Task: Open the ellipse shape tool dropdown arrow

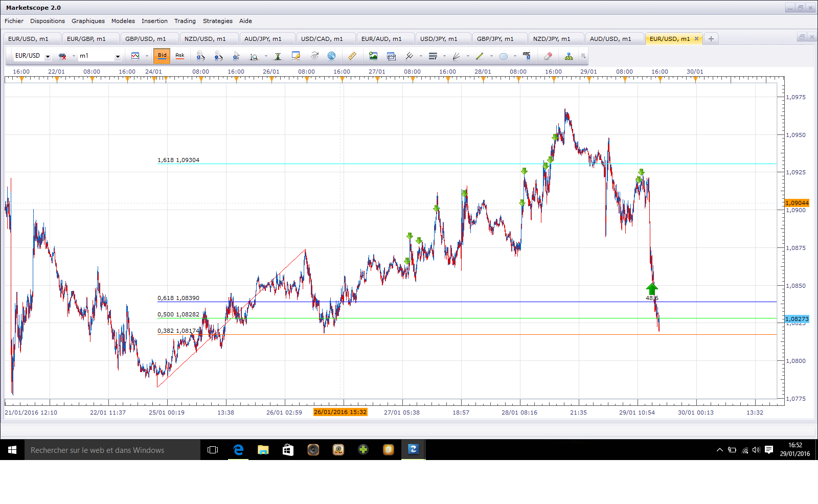Action: (x=515, y=56)
